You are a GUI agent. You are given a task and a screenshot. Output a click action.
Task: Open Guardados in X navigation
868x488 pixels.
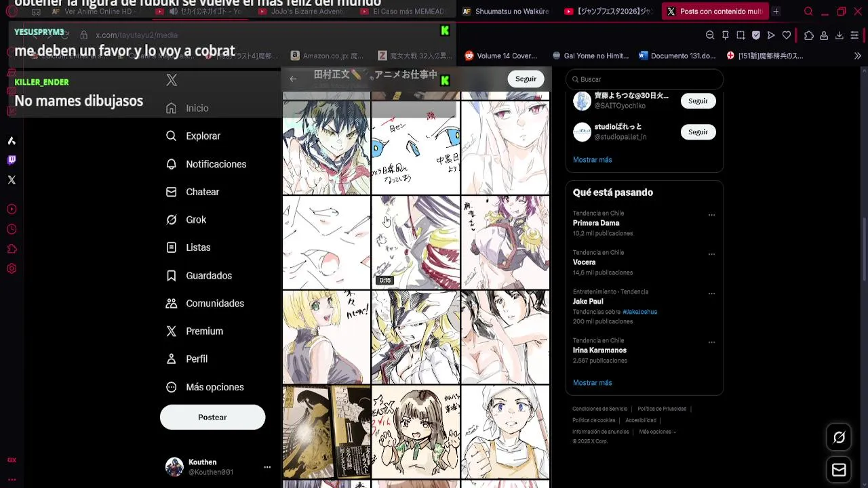[x=199, y=276]
